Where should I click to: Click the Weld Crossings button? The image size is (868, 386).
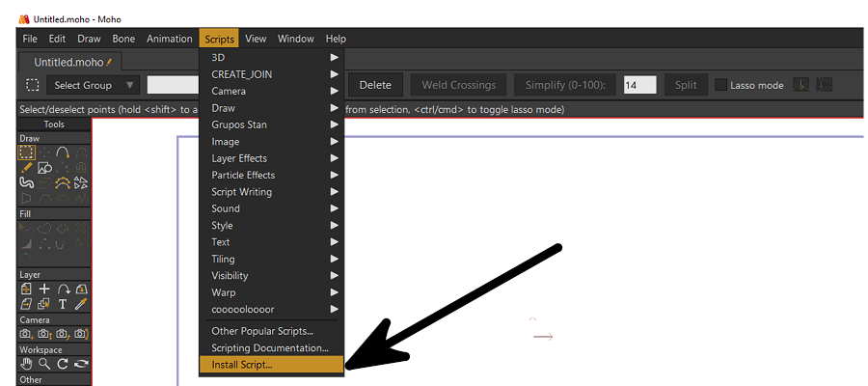(x=458, y=85)
